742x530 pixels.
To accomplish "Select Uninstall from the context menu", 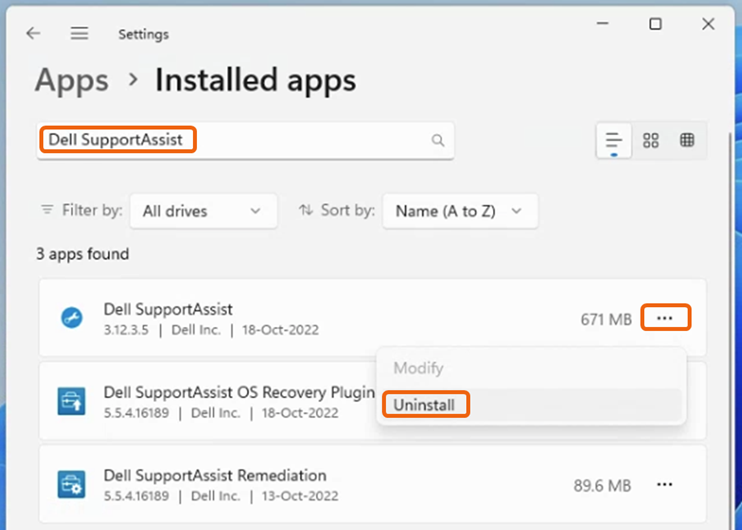I will (425, 405).
